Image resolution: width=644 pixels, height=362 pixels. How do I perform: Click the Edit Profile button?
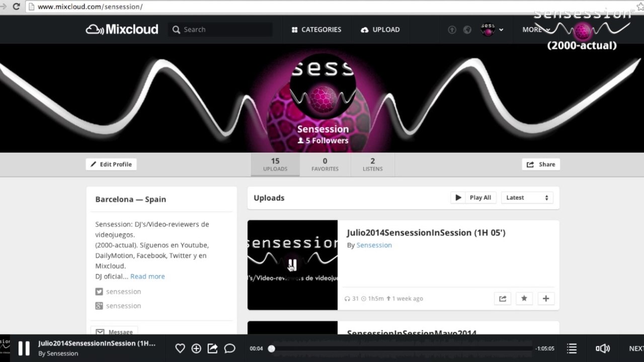click(111, 164)
